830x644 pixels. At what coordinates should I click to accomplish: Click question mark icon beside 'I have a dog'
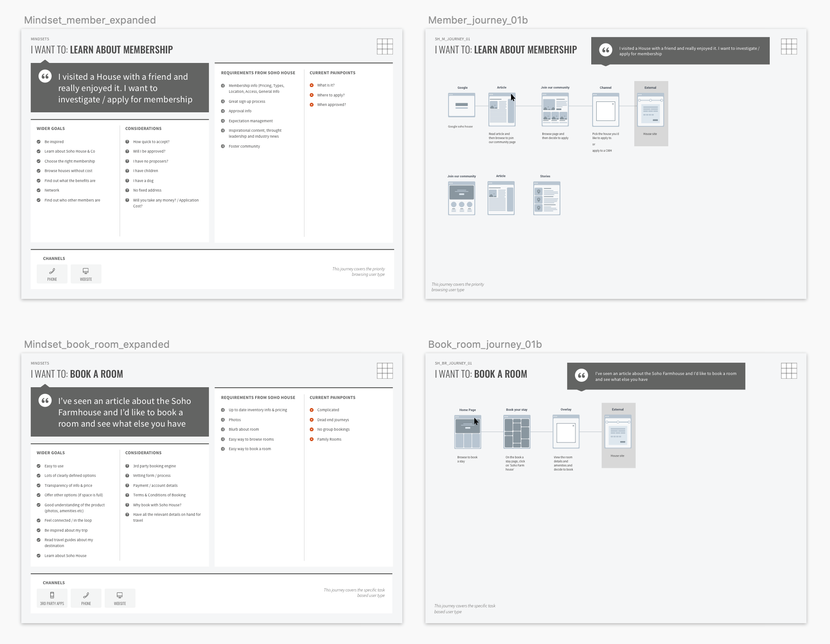(127, 181)
